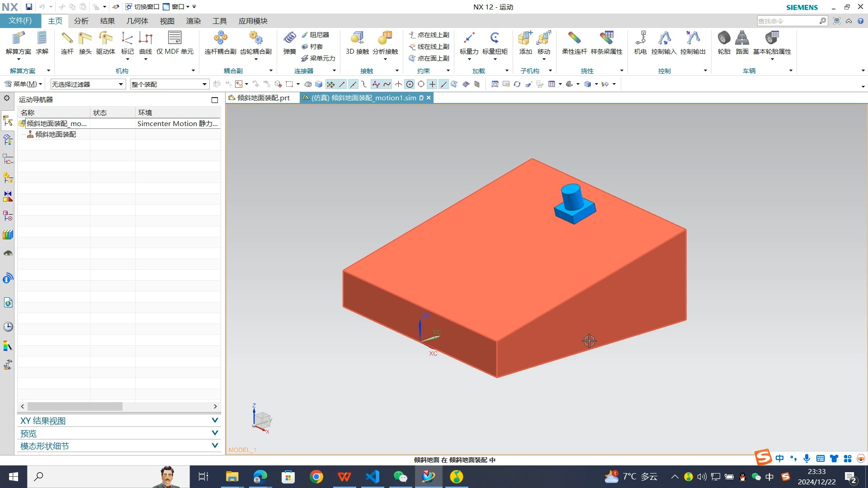Click the 切换窗口 button
Screen dimensions: 868x488
tap(142, 7)
